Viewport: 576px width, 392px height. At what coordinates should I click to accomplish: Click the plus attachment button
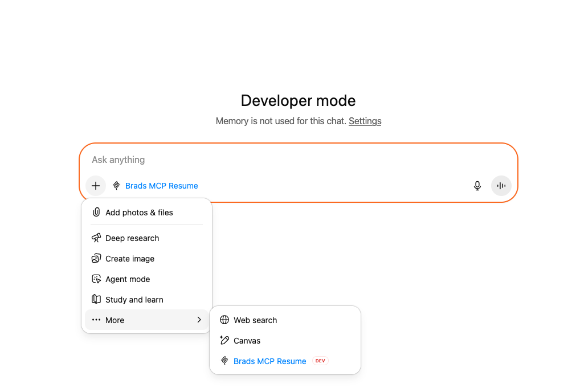[96, 186]
